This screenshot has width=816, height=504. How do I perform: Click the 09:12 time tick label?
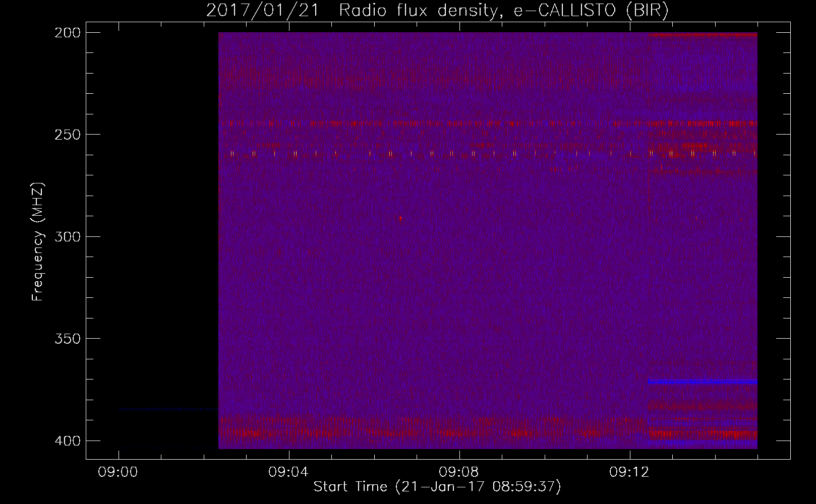click(x=629, y=472)
